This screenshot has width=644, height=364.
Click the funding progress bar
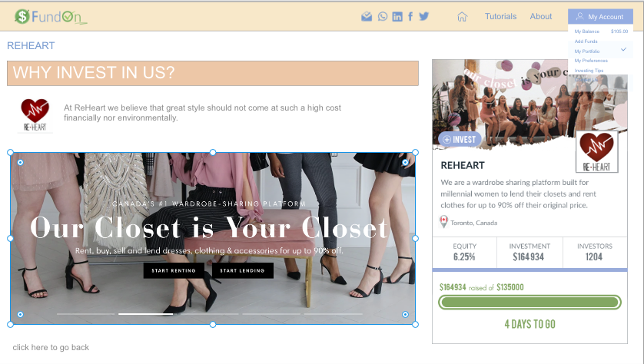pos(529,303)
